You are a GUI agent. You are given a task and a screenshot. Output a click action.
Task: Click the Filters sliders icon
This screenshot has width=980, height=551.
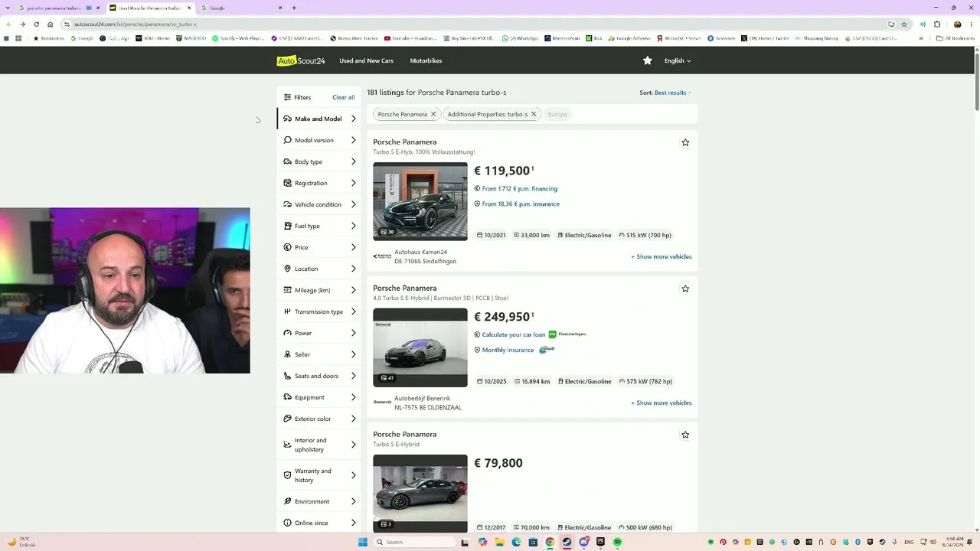(287, 97)
